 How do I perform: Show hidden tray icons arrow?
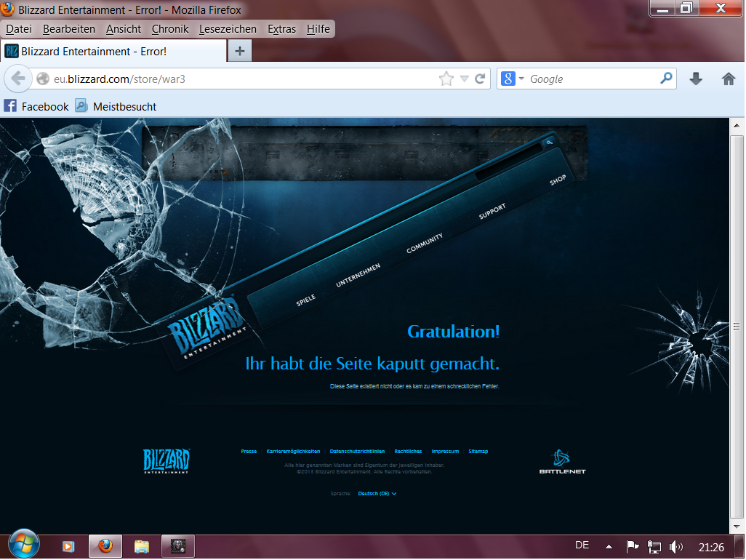point(609,547)
